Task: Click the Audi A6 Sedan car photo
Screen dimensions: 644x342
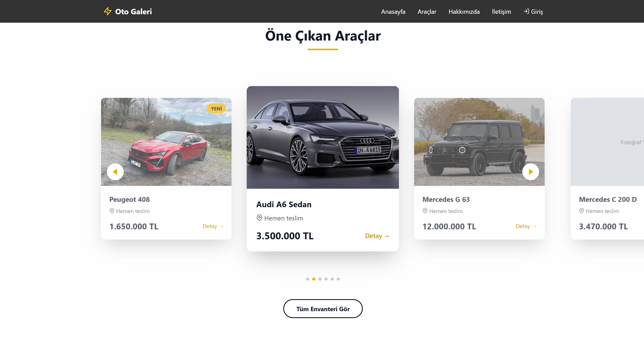Action: [x=323, y=137]
